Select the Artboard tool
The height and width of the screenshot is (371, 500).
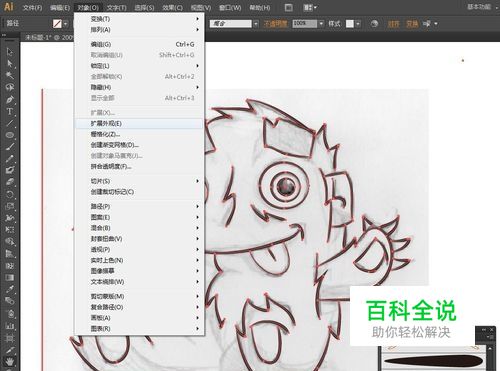click(9, 338)
